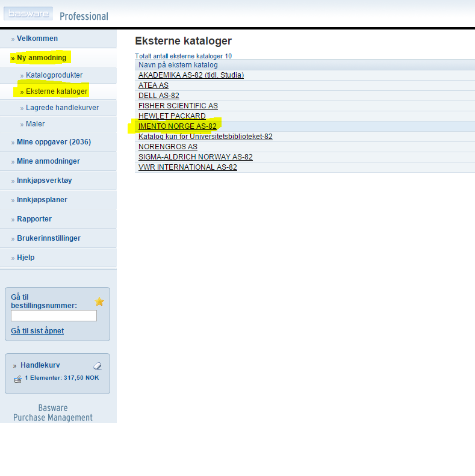Open VWR INTERNATIONAL AS-82 catalog

187,167
